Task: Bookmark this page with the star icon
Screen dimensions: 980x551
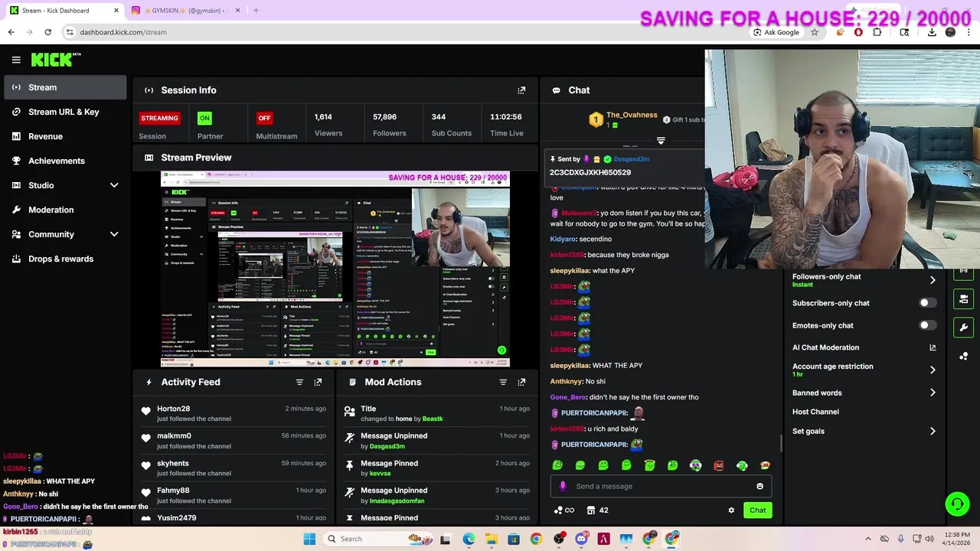Action: click(815, 32)
